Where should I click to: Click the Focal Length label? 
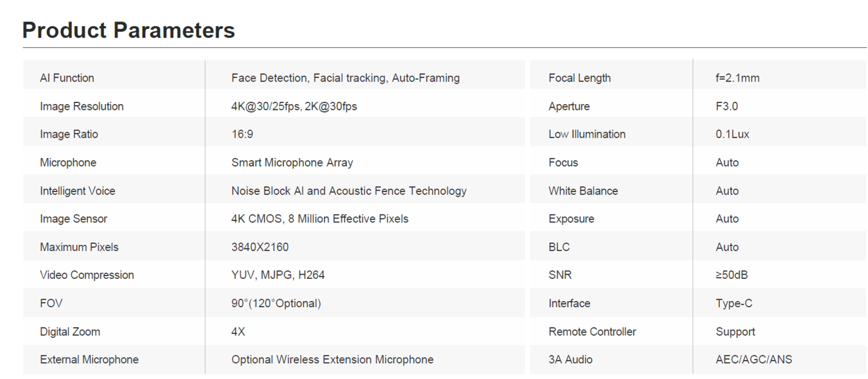[x=579, y=78]
